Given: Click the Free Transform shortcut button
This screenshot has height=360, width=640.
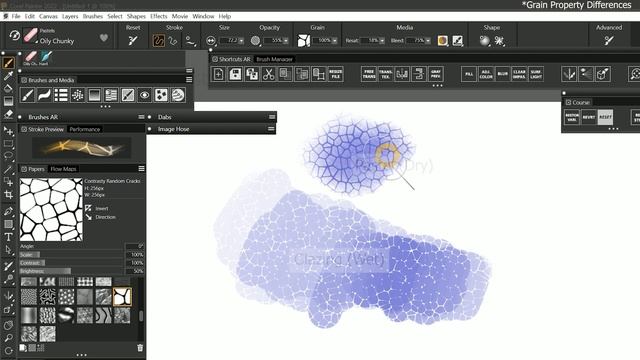Looking at the screenshot, I should click(369, 74).
